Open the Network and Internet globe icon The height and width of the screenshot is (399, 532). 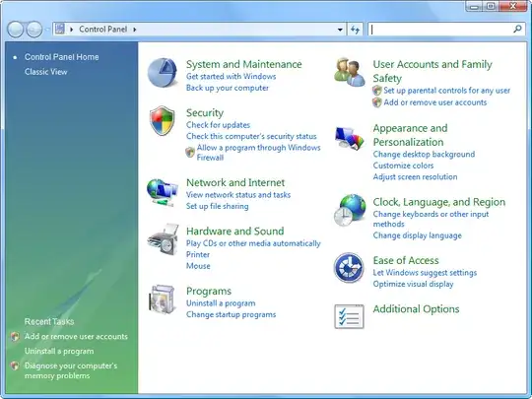click(163, 192)
